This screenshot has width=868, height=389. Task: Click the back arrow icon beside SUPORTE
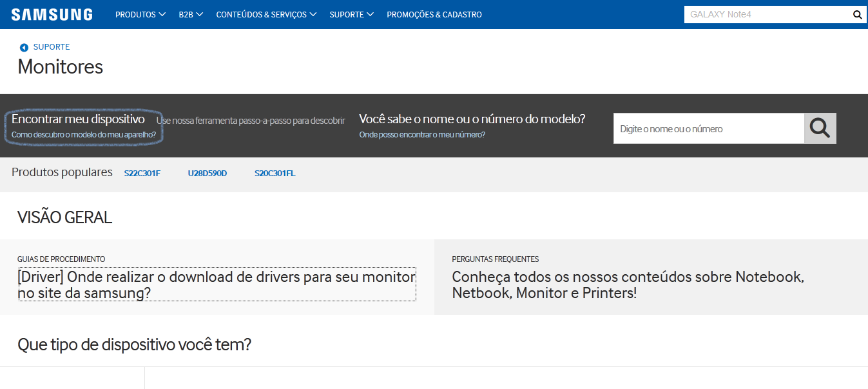[x=24, y=48]
